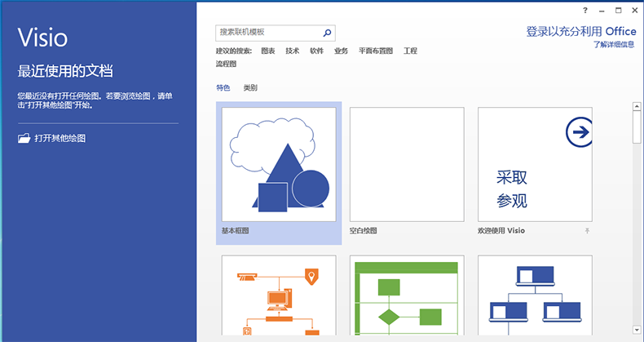Select suggested search 工程
644x342 pixels.
click(410, 51)
